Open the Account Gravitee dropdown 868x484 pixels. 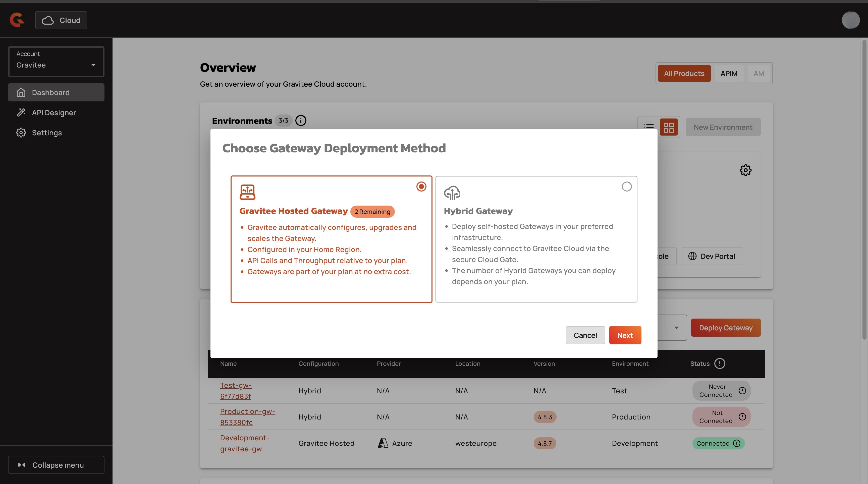pos(56,62)
